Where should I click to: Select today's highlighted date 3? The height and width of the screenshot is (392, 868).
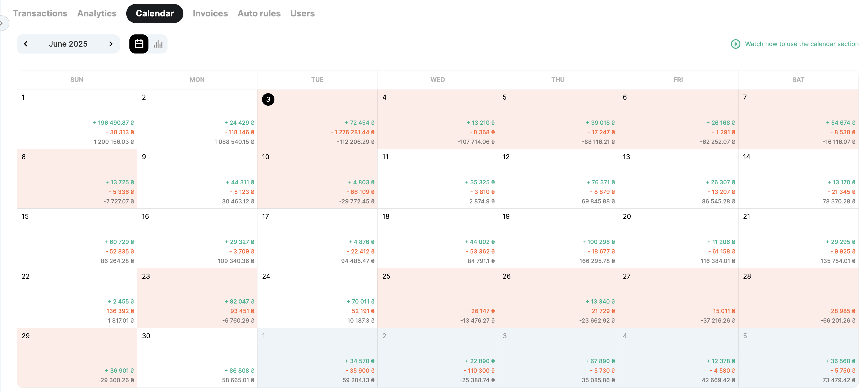pos(268,100)
